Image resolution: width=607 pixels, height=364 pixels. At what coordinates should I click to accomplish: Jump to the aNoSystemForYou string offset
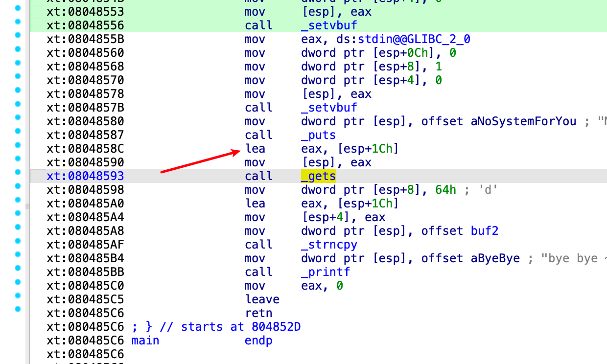click(524, 121)
